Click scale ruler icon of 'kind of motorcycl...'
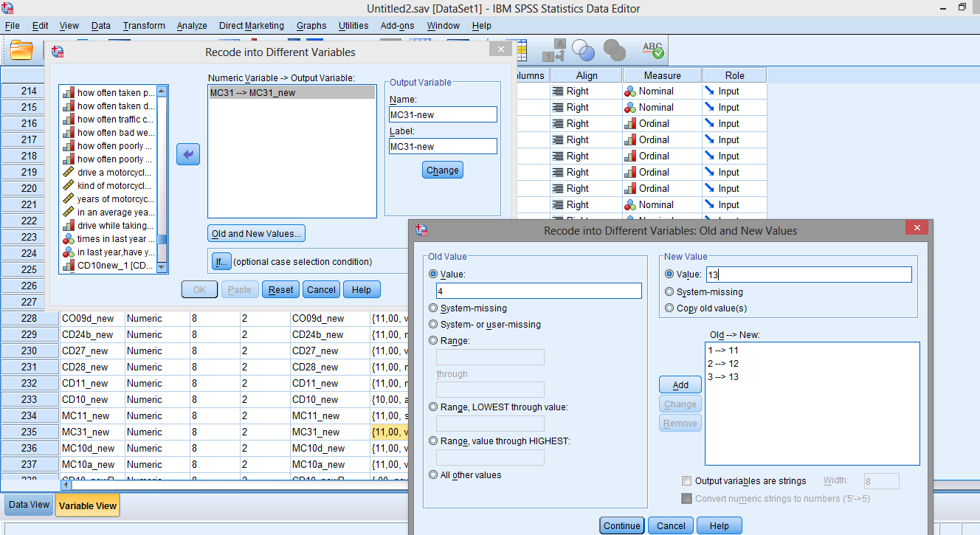Image resolution: width=980 pixels, height=535 pixels. pyautogui.click(x=69, y=186)
